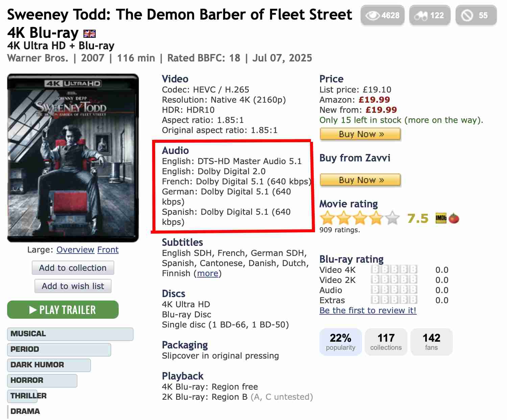The width and height of the screenshot is (507, 420).
Task: Click the UK flag icon
Action: [x=90, y=34]
